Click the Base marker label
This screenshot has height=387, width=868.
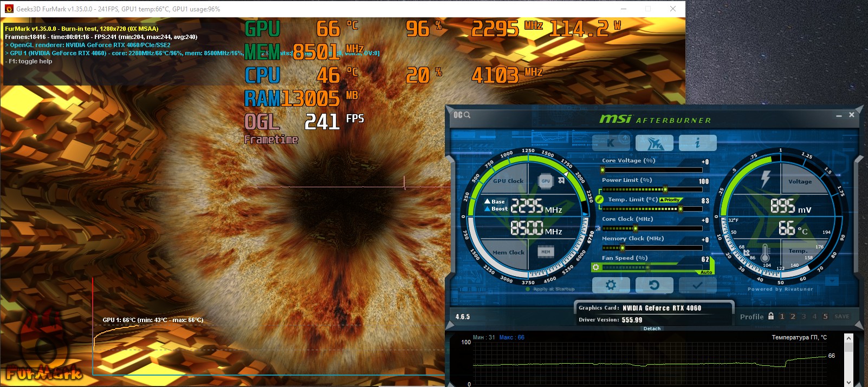[x=495, y=201]
